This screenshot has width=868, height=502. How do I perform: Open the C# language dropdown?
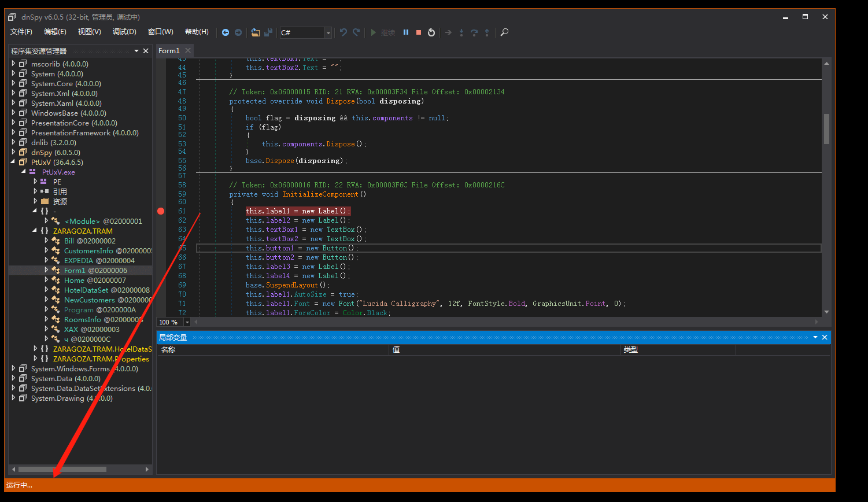point(328,33)
